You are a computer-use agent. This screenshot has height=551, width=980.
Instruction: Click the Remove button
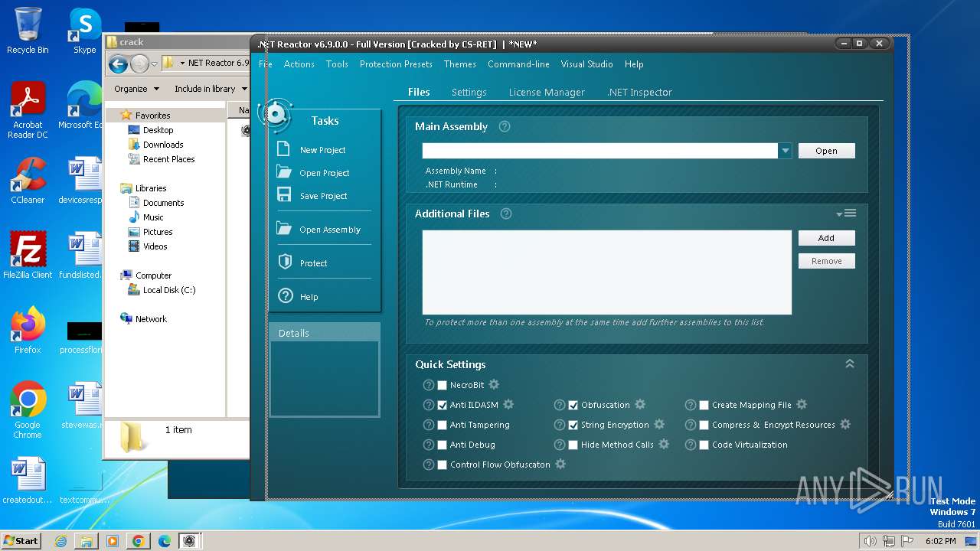pos(826,261)
